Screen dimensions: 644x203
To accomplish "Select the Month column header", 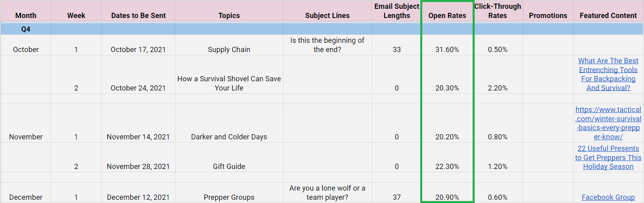I will (26, 11).
